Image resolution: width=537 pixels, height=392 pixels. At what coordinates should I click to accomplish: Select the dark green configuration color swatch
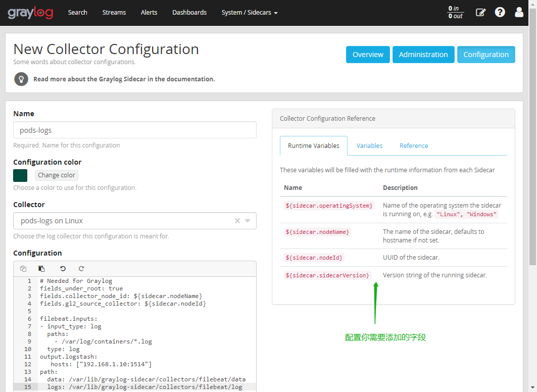pyautogui.click(x=20, y=175)
